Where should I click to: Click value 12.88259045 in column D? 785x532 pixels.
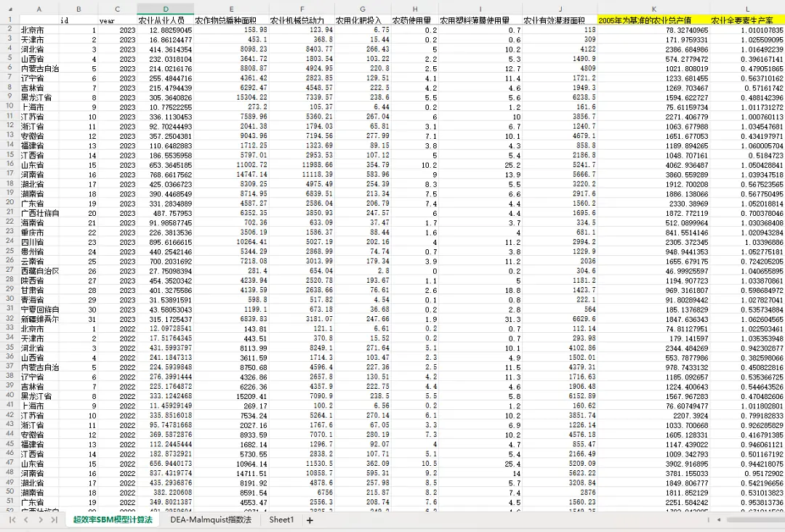point(166,30)
